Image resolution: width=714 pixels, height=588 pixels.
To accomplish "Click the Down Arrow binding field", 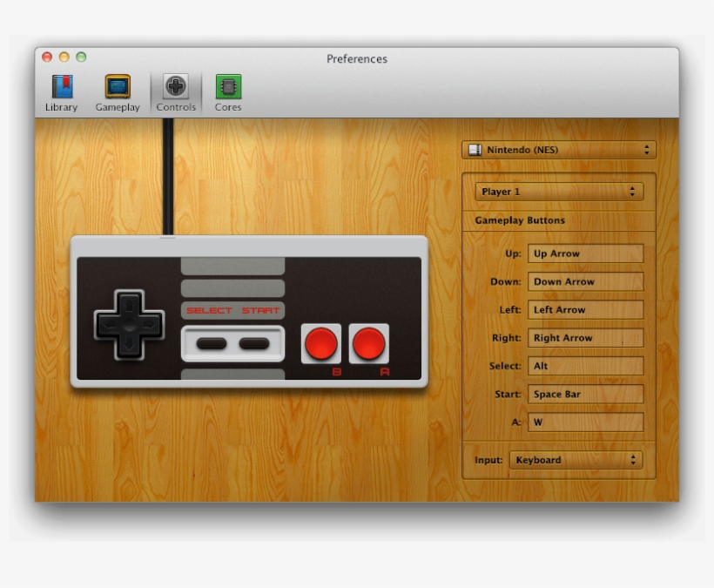I will click(x=585, y=281).
